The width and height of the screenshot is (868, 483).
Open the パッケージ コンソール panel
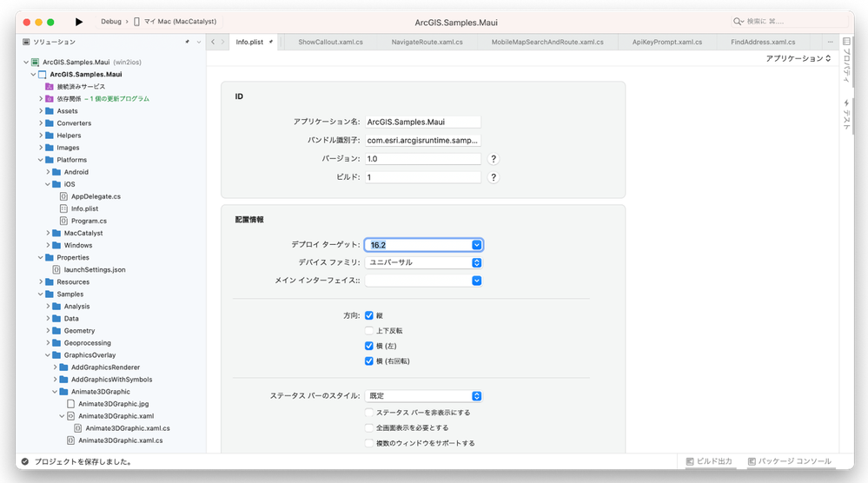point(787,461)
